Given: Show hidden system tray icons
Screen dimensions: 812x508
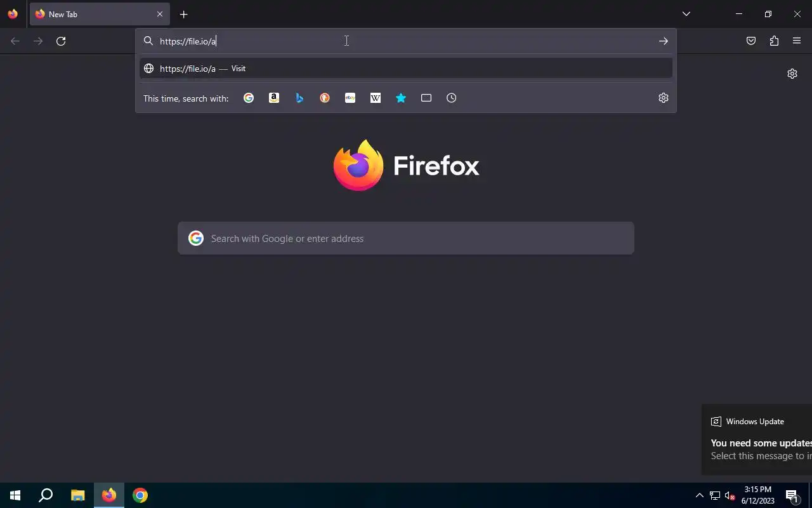Looking at the screenshot, I should coord(699,495).
